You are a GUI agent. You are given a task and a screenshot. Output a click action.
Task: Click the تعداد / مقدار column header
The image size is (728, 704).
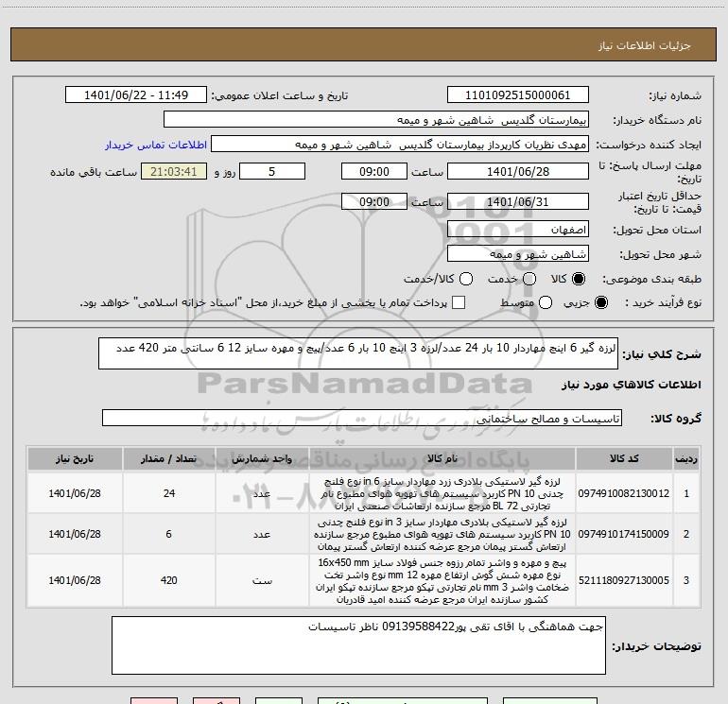click(x=169, y=458)
